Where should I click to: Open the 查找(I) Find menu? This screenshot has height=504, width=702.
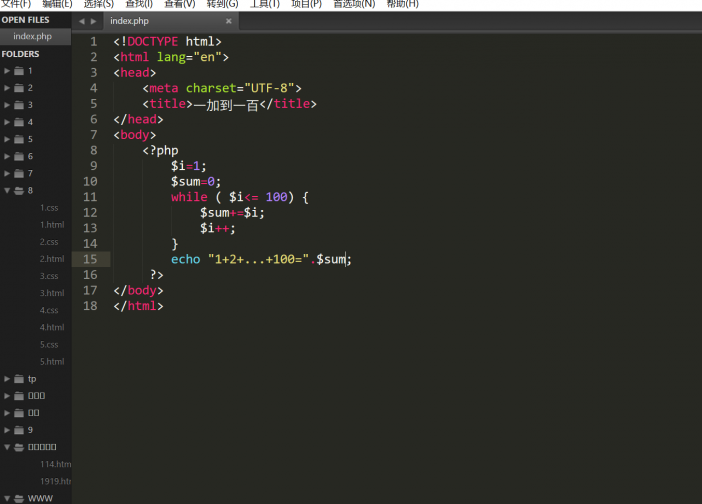click(139, 4)
